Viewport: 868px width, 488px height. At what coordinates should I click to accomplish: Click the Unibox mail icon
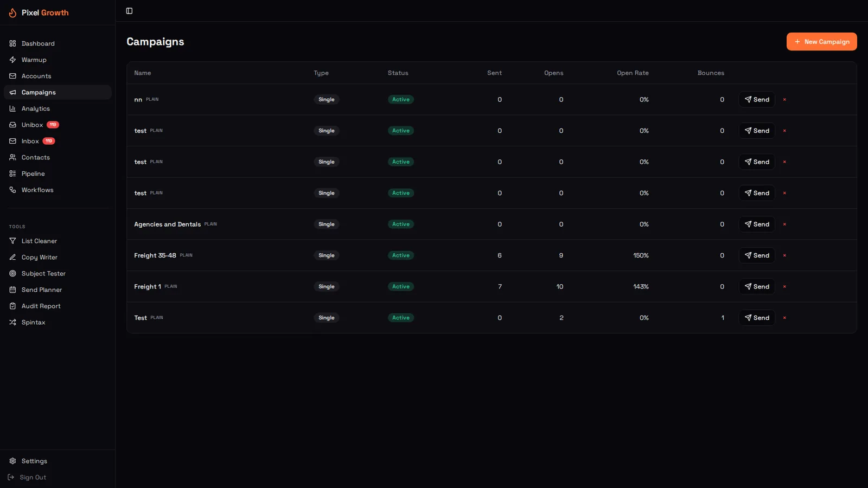point(12,125)
